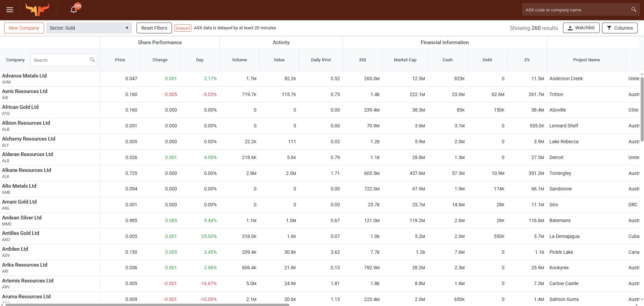The height and width of the screenshot is (306, 644).
Task: Open Andean Silver Ltd company link
Action: [22, 218]
